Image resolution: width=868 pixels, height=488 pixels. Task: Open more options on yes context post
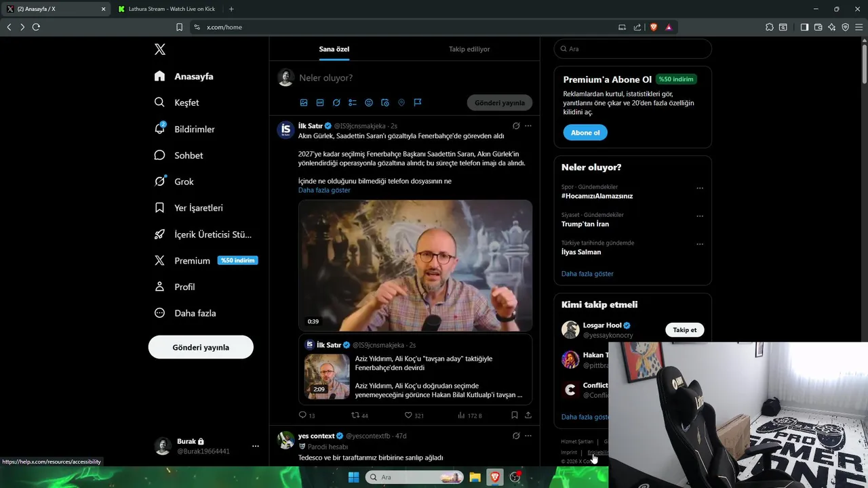pyautogui.click(x=528, y=436)
